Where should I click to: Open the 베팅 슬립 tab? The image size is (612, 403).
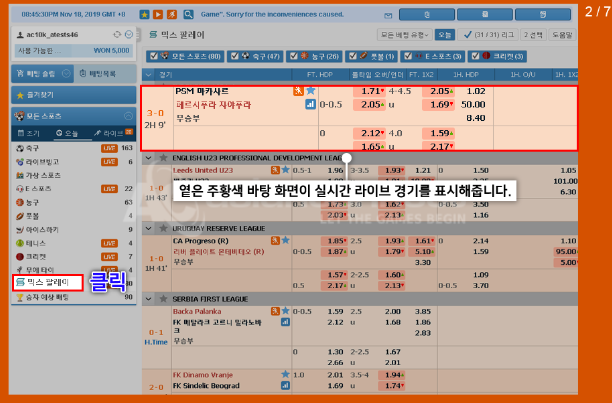[x=42, y=73]
